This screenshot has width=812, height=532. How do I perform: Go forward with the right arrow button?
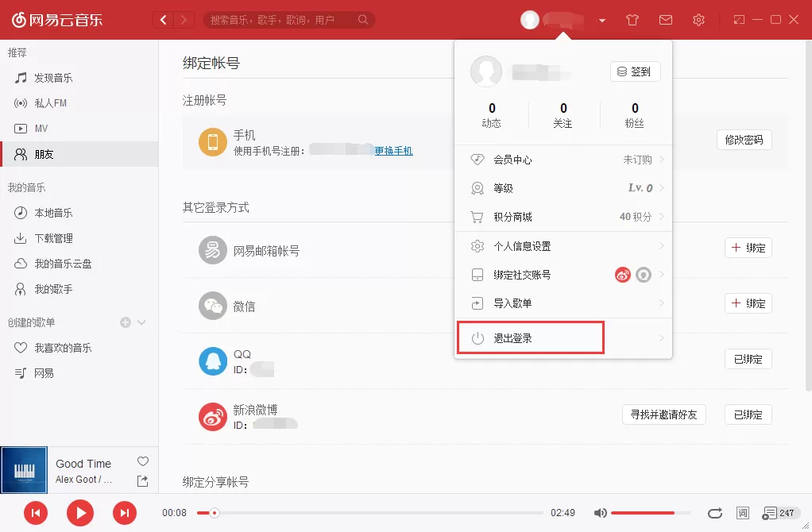tap(184, 20)
